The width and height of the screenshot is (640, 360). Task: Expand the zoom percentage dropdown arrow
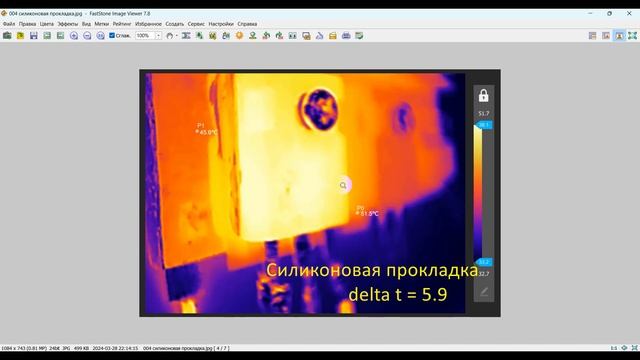click(x=158, y=36)
